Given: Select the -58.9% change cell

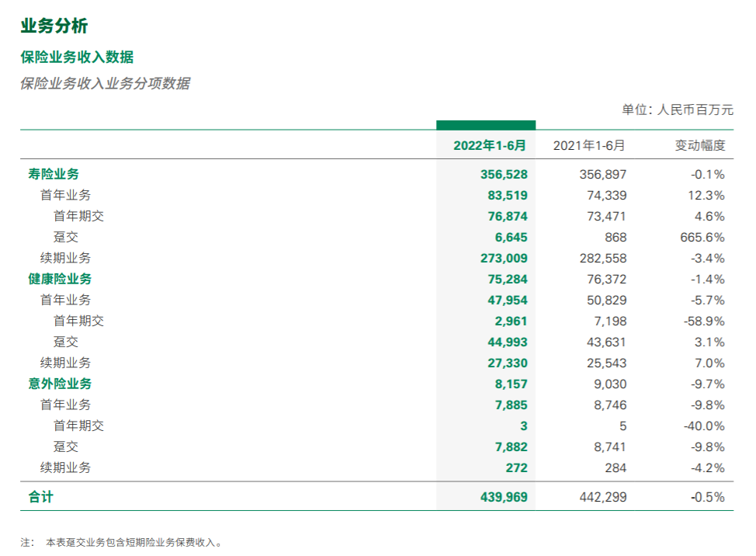Looking at the screenshot, I should 704,321.
